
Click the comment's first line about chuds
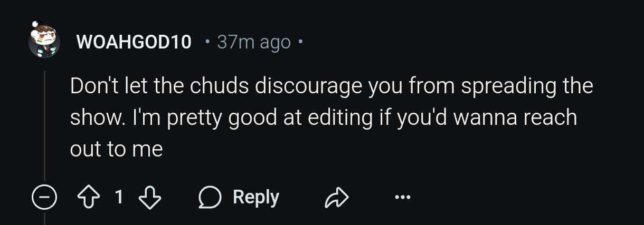tap(332, 86)
